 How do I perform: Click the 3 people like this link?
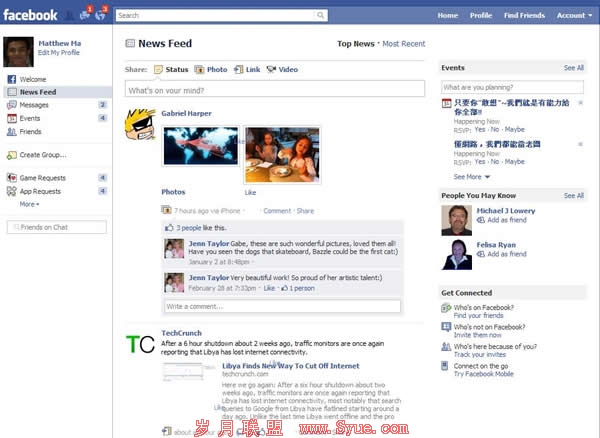tap(189, 228)
